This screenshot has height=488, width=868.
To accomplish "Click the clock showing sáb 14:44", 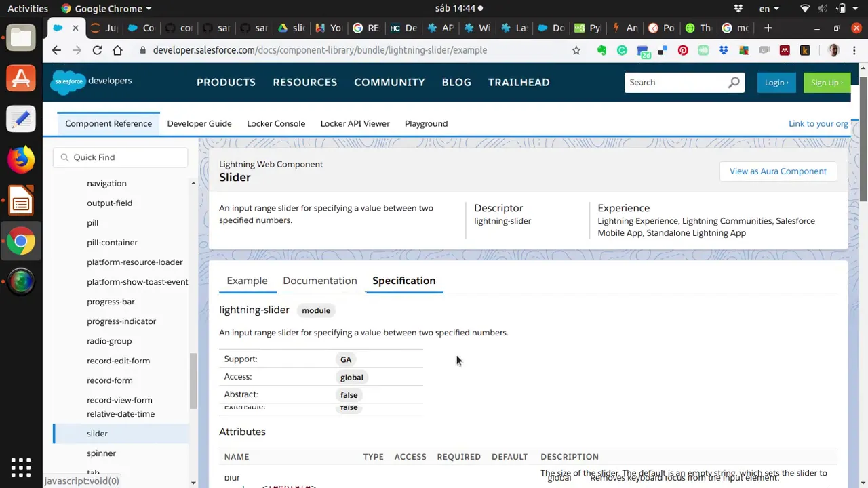I will point(456,9).
